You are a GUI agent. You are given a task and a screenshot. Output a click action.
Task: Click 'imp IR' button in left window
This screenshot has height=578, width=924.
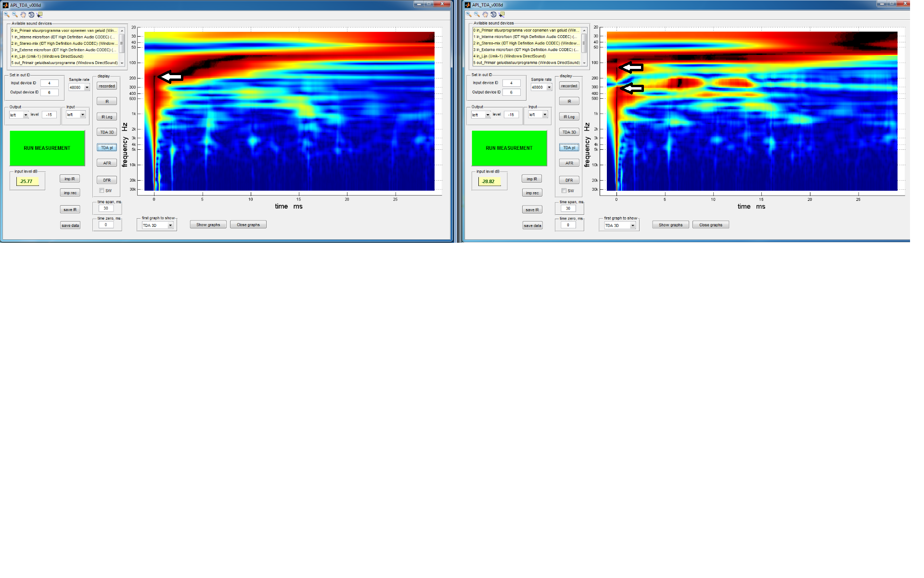[x=70, y=179]
